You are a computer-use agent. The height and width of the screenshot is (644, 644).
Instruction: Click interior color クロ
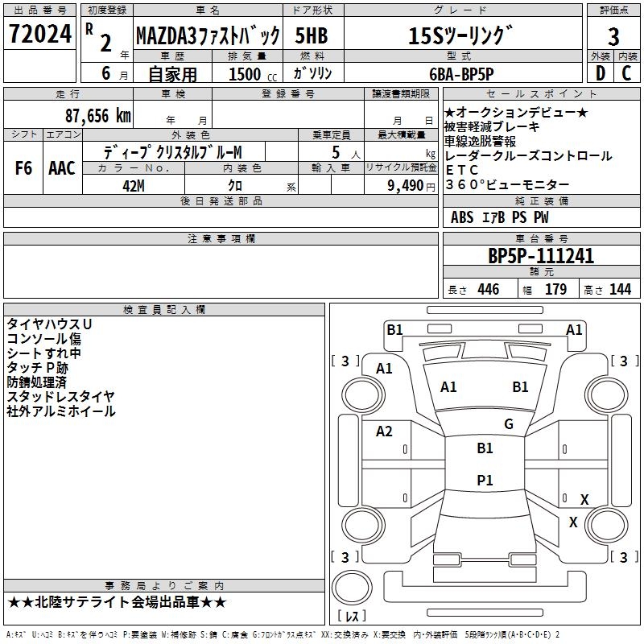click(x=235, y=185)
